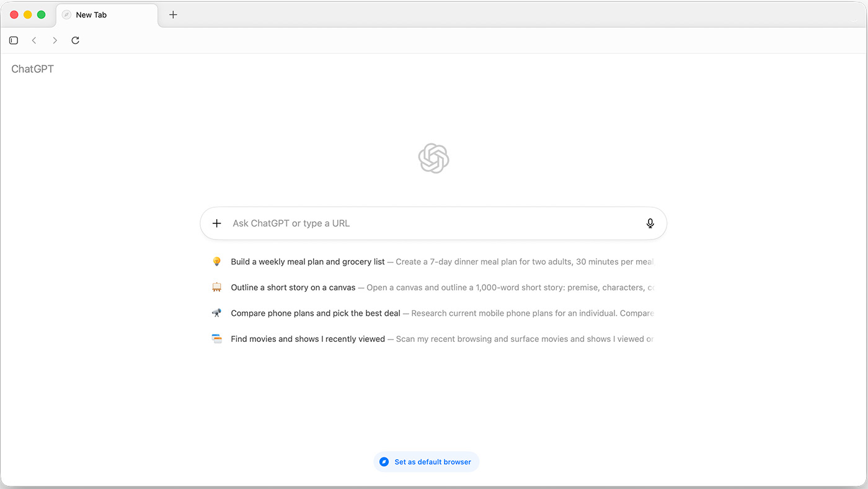The height and width of the screenshot is (489, 868).
Task: Click the browsing history cards icon
Action: pyautogui.click(x=216, y=339)
